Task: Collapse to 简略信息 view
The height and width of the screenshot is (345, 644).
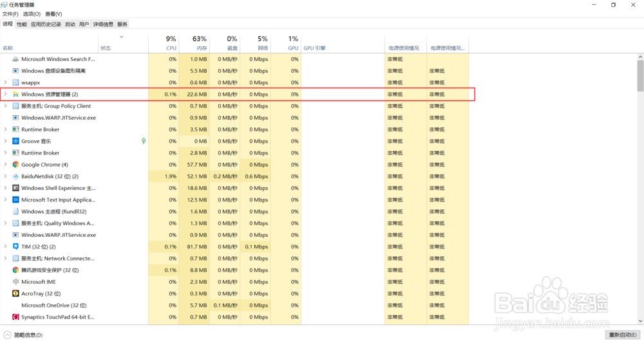Action: point(23,335)
